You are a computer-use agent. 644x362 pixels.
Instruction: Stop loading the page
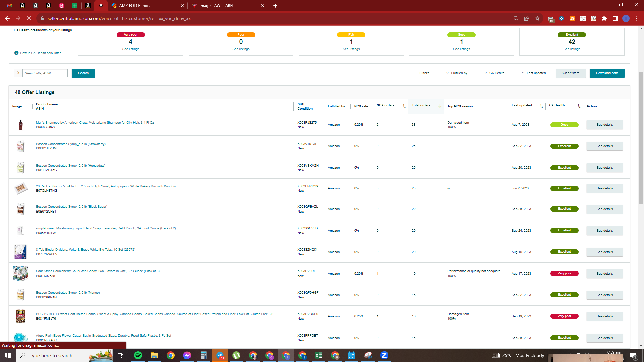click(29, 18)
